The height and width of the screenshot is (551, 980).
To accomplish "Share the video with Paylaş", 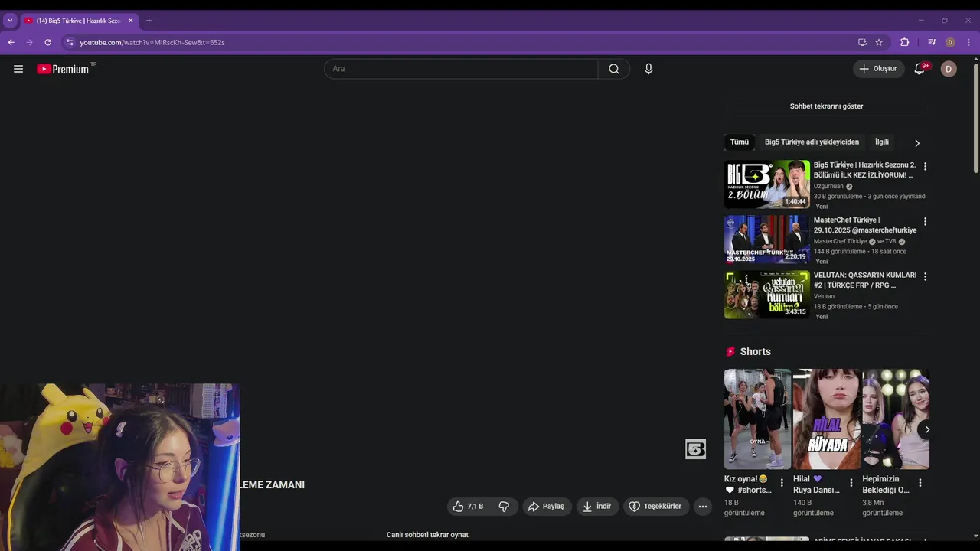I will click(547, 507).
